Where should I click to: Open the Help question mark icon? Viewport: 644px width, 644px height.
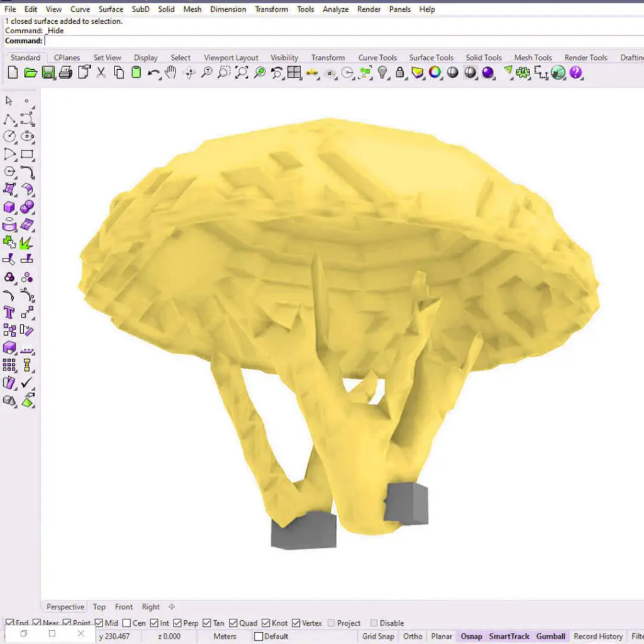[x=575, y=73]
